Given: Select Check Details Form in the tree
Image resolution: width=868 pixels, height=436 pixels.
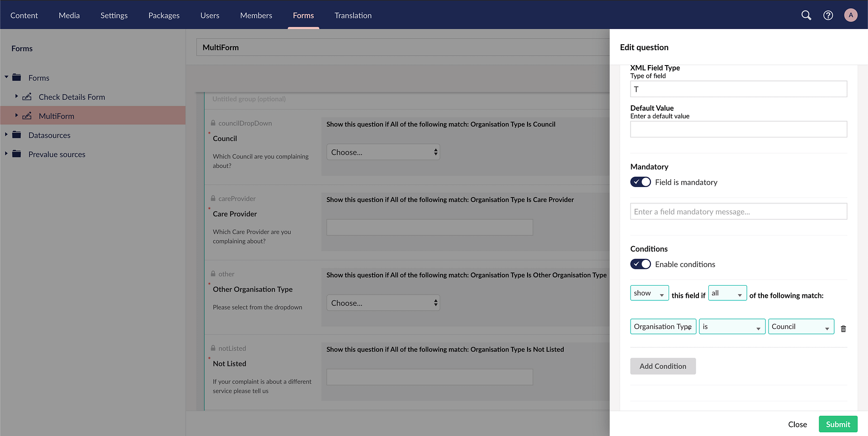Looking at the screenshot, I should [72, 97].
